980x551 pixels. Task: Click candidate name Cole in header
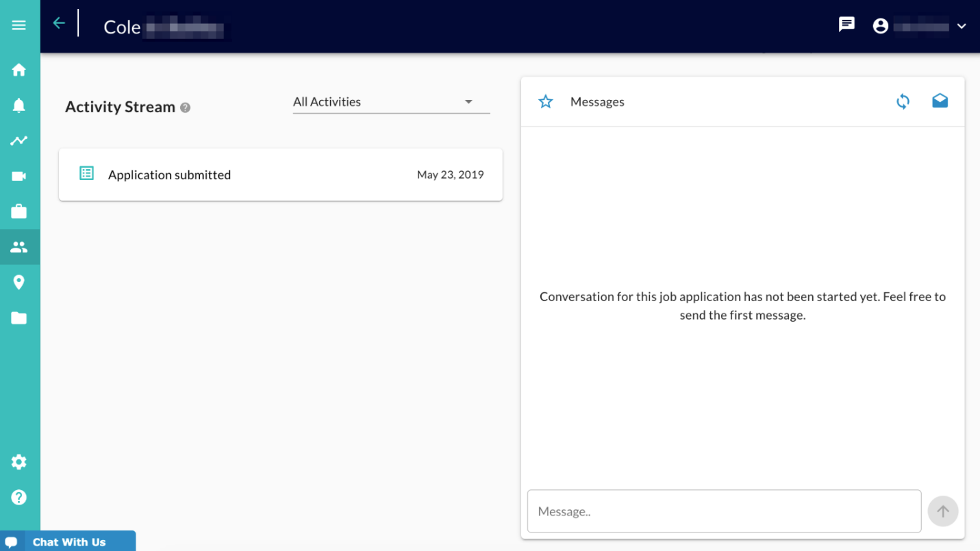point(122,27)
